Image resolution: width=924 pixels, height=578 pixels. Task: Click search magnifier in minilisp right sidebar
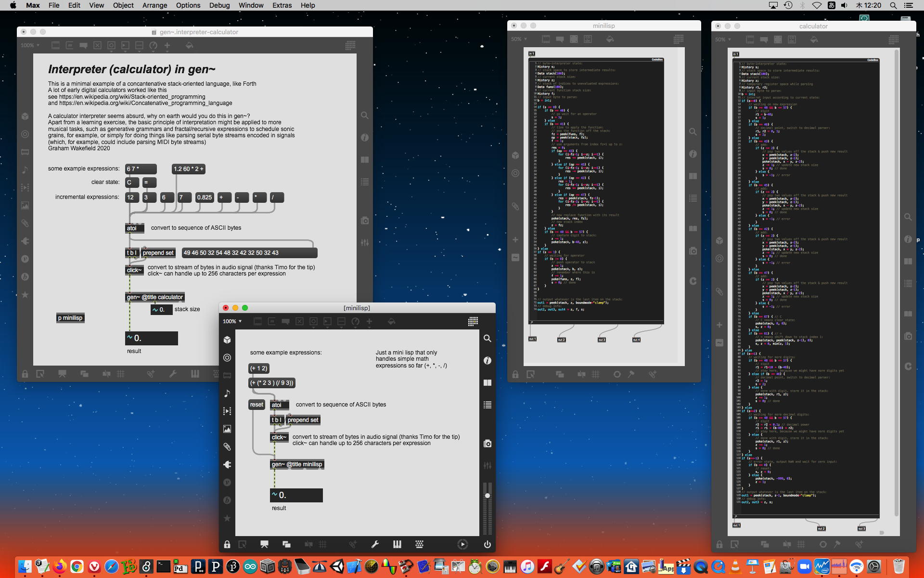(x=487, y=339)
